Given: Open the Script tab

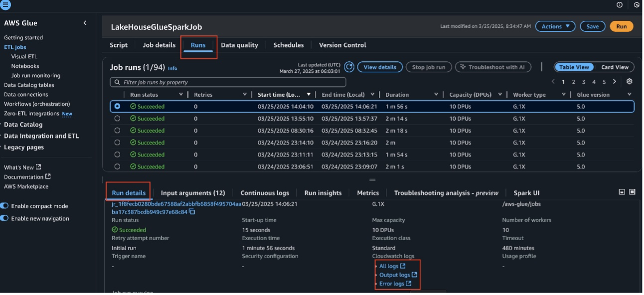Looking at the screenshot, I should (119, 45).
